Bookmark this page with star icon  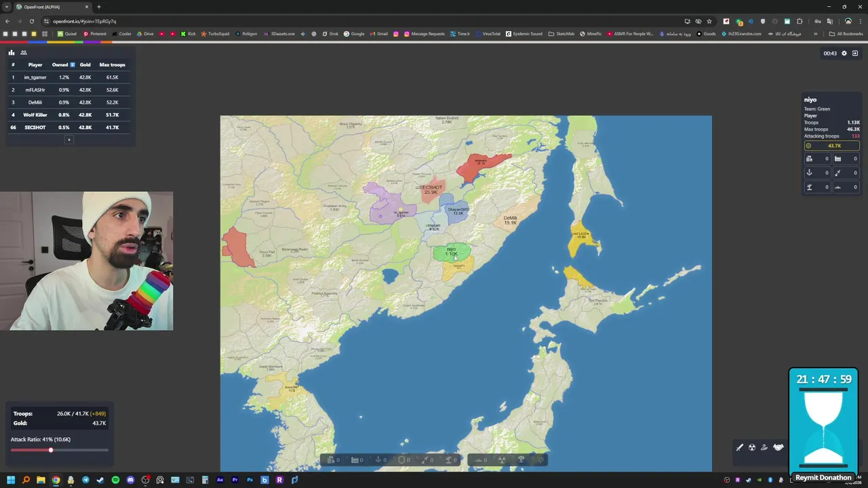(x=709, y=21)
